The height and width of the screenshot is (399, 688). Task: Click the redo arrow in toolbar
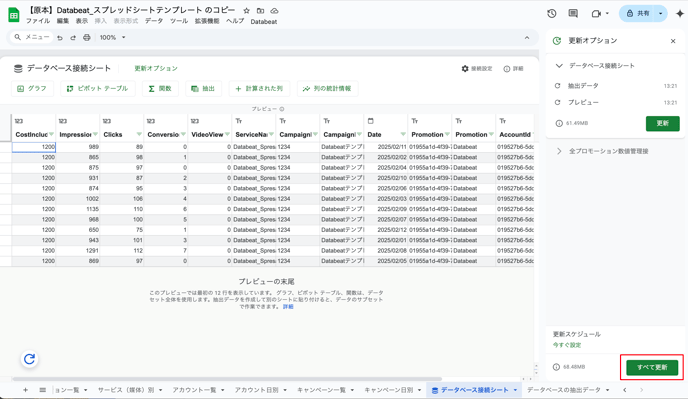[73, 38]
